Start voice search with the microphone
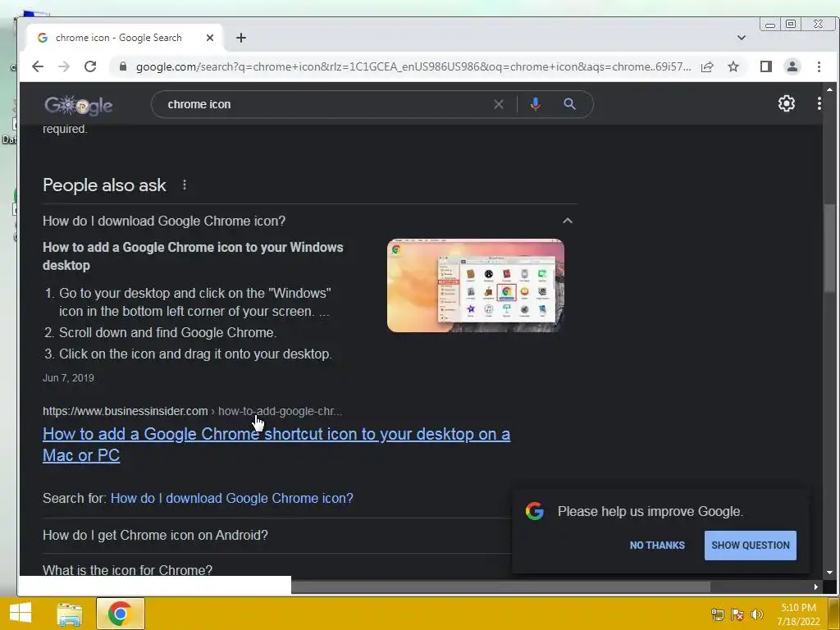The width and height of the screenshot is (840, 630). pos(535,104)
